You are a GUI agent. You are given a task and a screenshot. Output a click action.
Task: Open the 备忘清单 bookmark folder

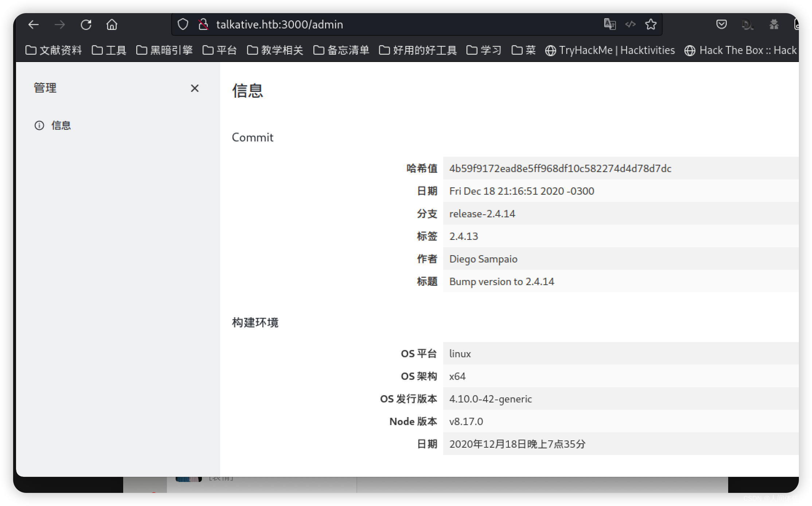[x=341, y=50]
